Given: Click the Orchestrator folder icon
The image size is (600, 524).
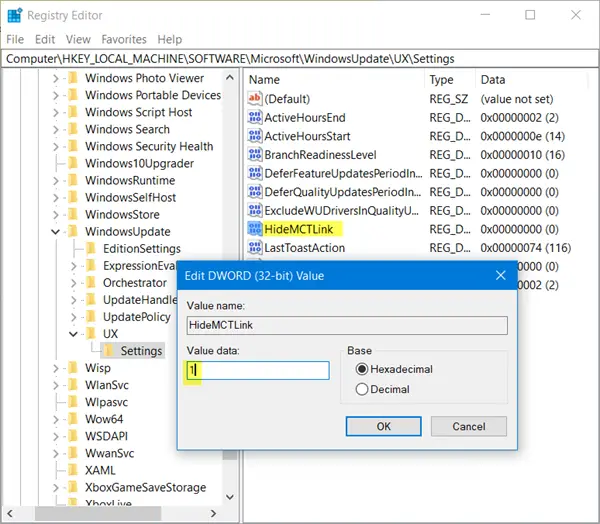Looking at the screenshot, I should pos(91,282).
